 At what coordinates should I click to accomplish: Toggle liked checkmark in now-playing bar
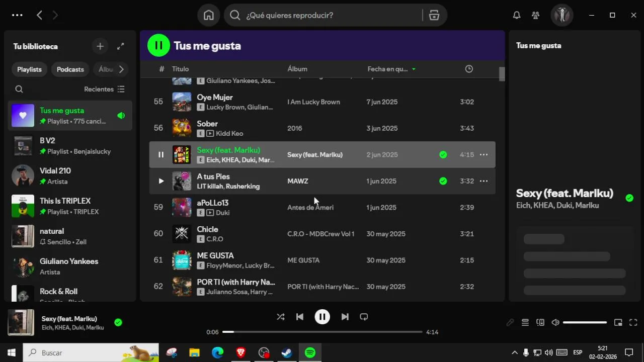(118, 322)
